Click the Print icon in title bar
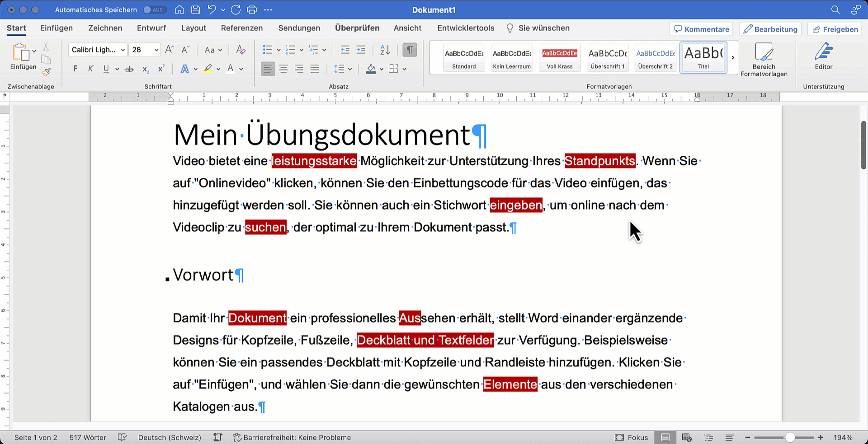Screen dimensions: 868x444 click(x=252, y=9)
